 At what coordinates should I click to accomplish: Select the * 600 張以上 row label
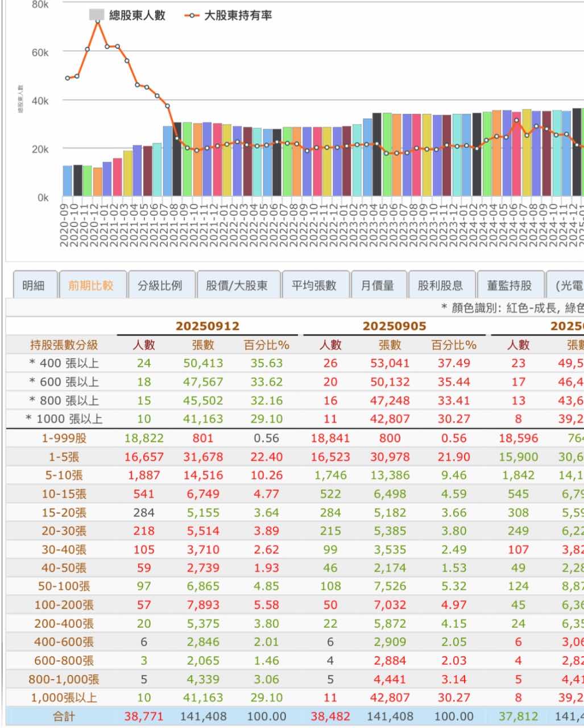click(64, 382)
